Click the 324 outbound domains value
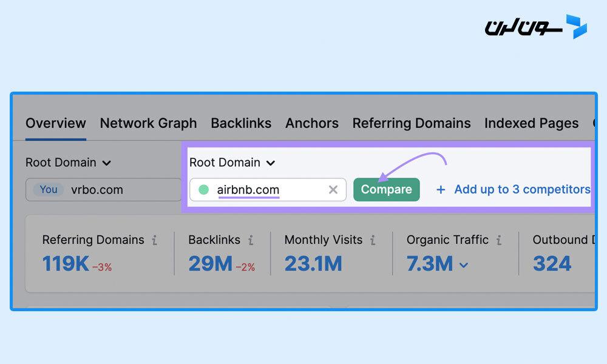The image size is (607, 364). 552,264
